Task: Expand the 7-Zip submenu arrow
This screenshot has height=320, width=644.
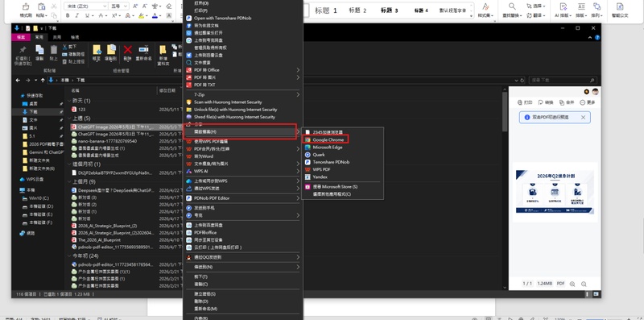Action: click(298, 94)
